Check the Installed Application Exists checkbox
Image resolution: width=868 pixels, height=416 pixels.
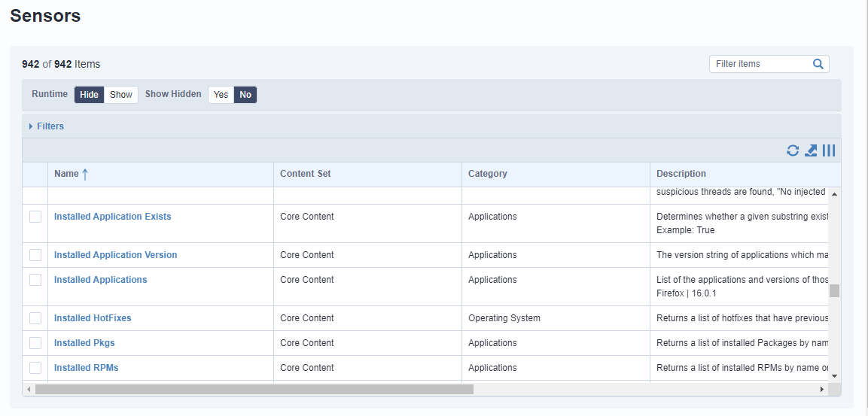click(x=35, y=217)
